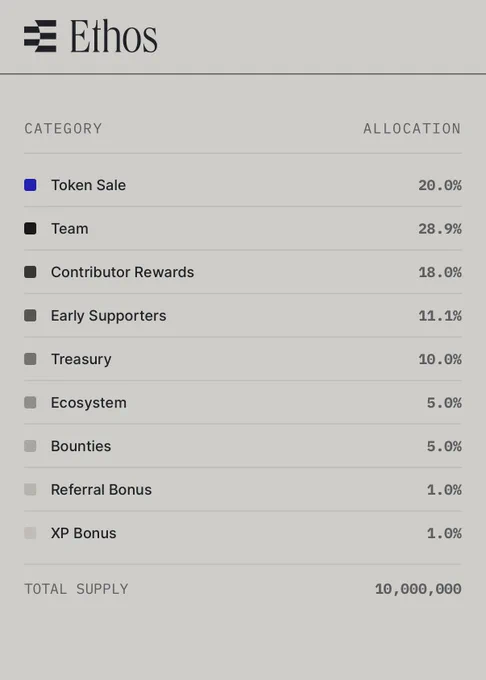Click the Treasury gray swatch
This screenshot has height=680, width=486.
(30, 359)
